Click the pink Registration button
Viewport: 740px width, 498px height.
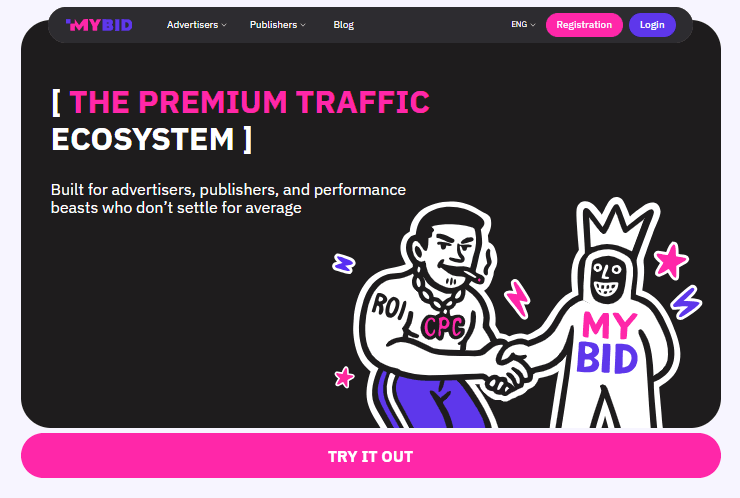584,25
